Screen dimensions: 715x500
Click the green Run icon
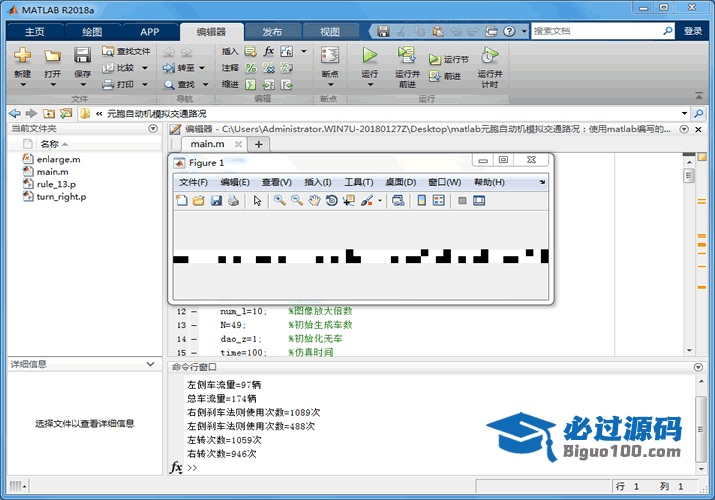(x=369, y=55)
